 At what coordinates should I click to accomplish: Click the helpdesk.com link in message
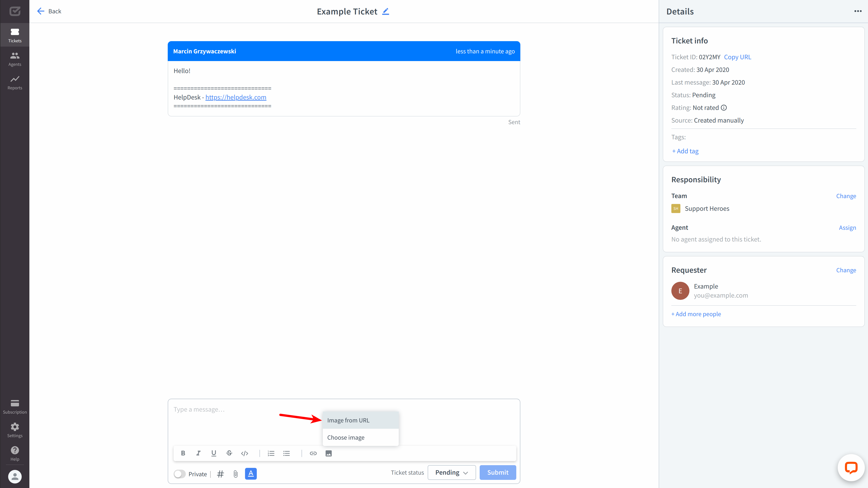click(236, 97)
